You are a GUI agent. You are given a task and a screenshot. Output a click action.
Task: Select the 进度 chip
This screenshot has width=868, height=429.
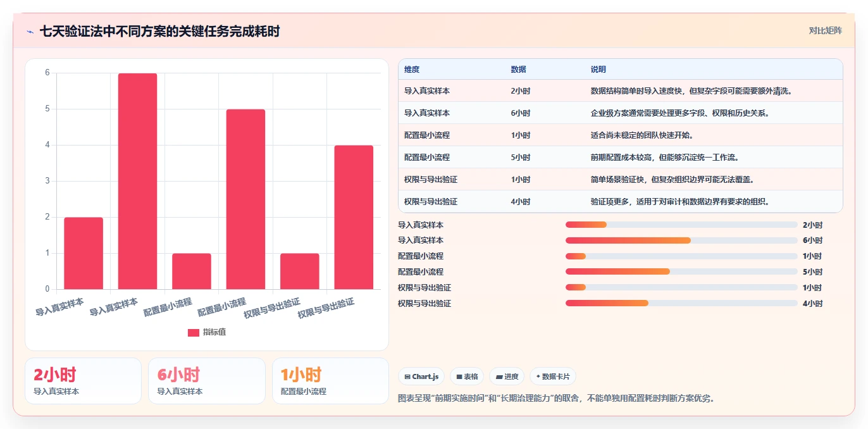(x=507, y=376)
